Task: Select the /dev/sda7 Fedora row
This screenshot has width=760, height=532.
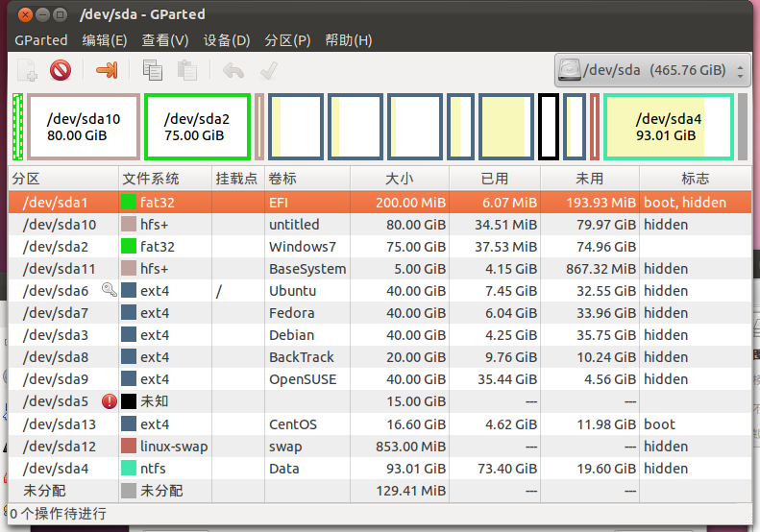Action: click(380, 313)
